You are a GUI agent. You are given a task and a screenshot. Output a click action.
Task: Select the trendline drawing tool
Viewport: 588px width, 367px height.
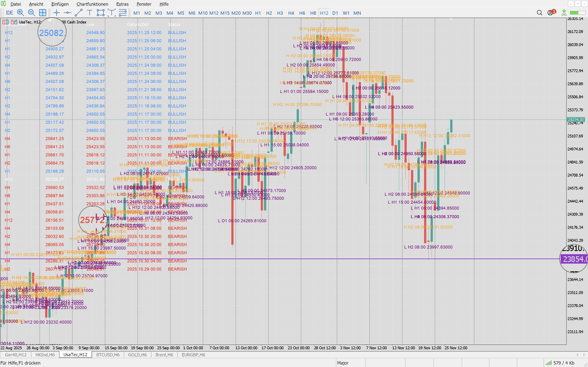pyautogui.click(x=78, y=13)
